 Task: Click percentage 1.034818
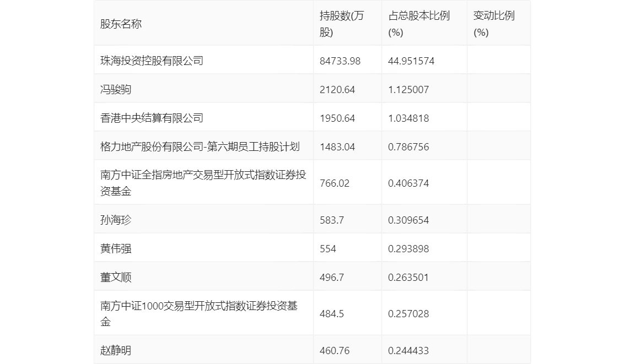coord(408,118)
